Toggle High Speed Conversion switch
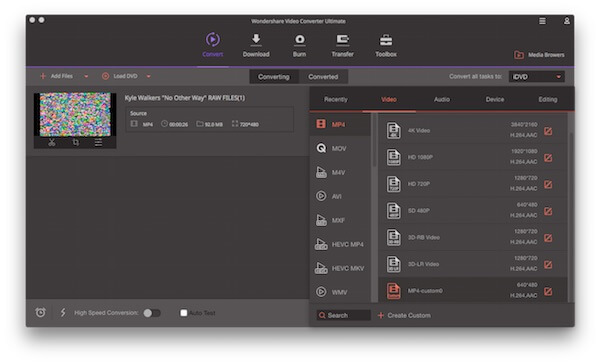 coord(152,313)
